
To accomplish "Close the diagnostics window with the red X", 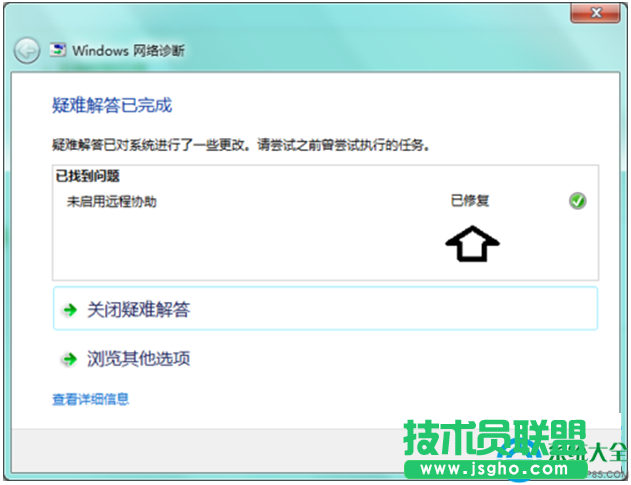I will [595, 13].
